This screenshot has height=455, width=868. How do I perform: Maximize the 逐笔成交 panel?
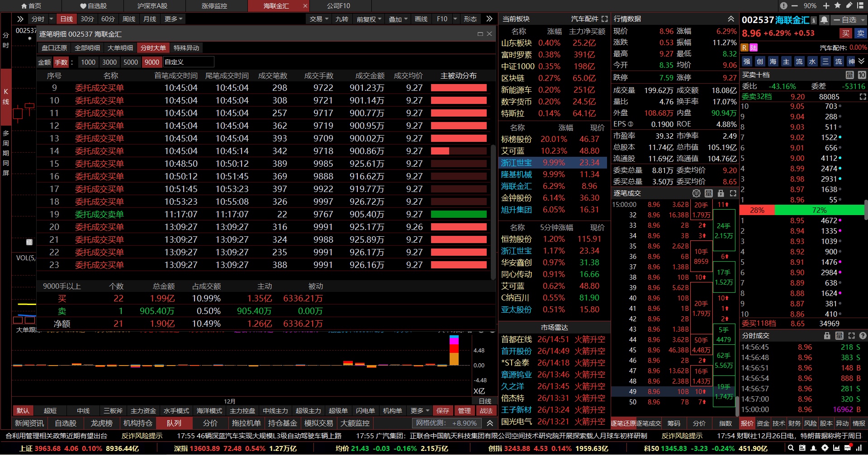pos(733,193)
